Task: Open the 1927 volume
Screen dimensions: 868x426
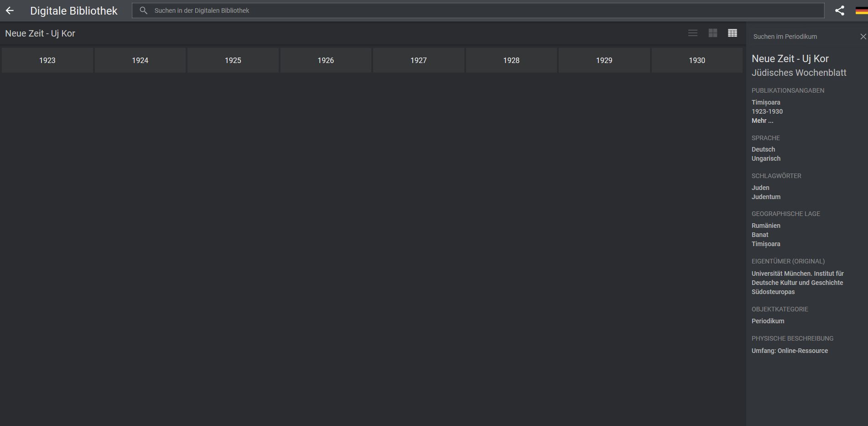Action: pos(419,60)
